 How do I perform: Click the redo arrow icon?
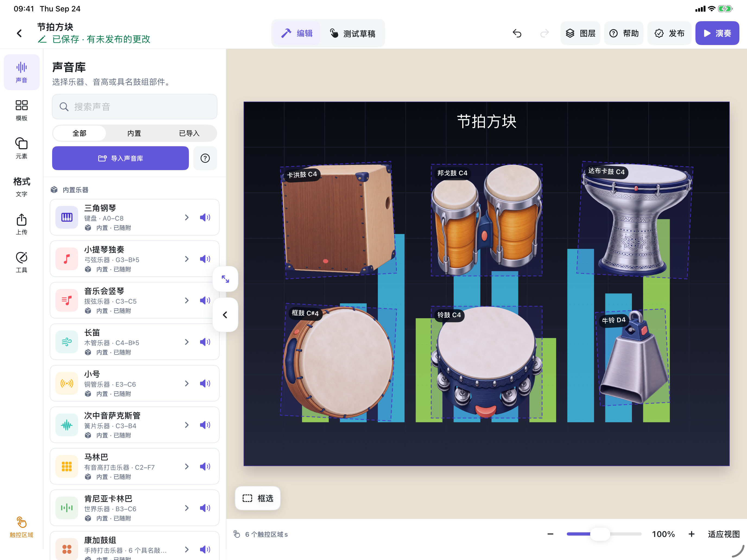tap(545, 33)
